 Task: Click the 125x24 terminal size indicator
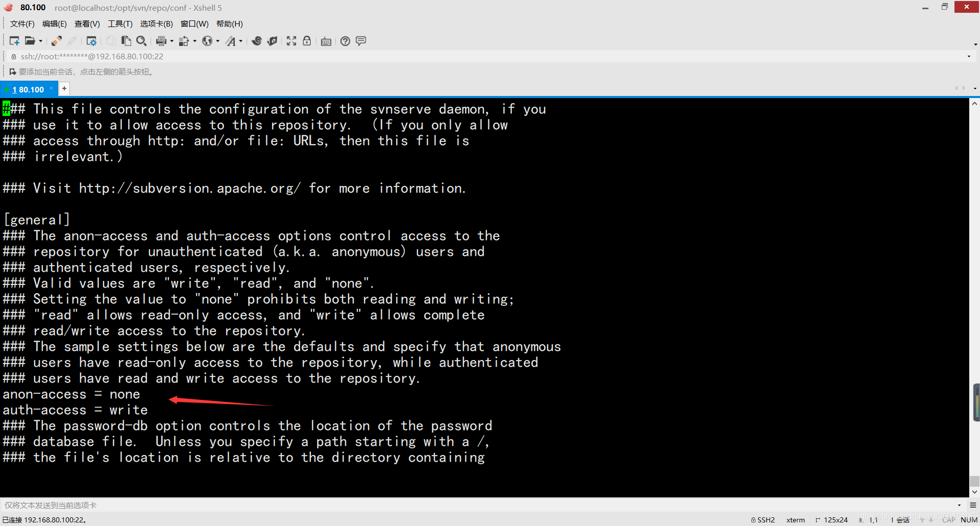tap(831, 520)
